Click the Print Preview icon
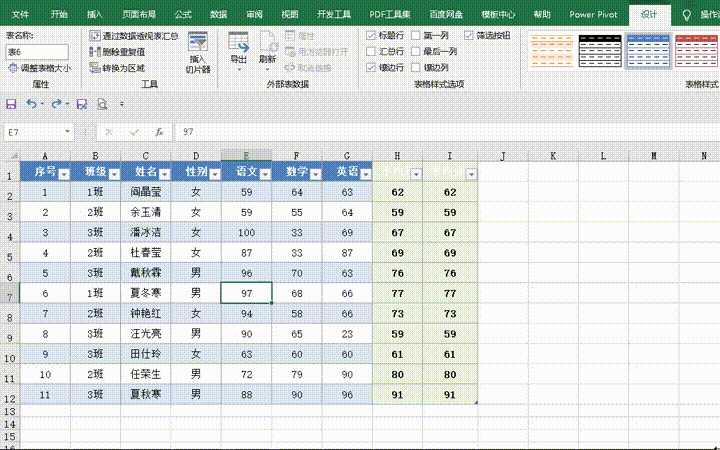720x450 pixels. click(102, 104)
